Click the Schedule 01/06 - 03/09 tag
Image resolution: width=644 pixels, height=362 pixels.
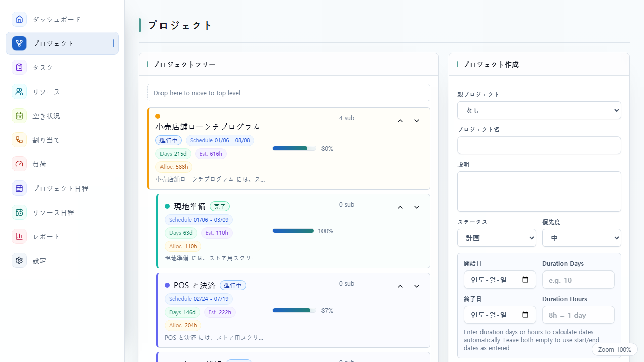[x=199, y=220]
